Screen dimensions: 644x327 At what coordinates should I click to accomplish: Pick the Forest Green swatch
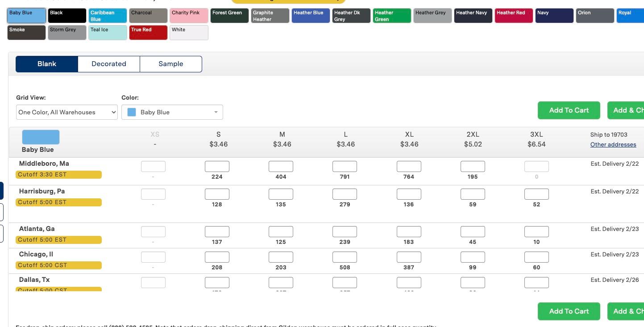click(229, 16)
